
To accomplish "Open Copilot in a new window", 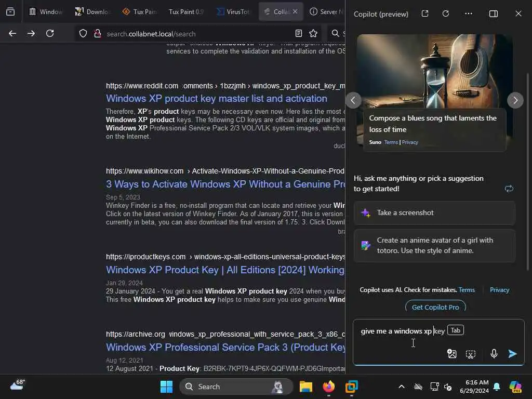I will (425, 14).
